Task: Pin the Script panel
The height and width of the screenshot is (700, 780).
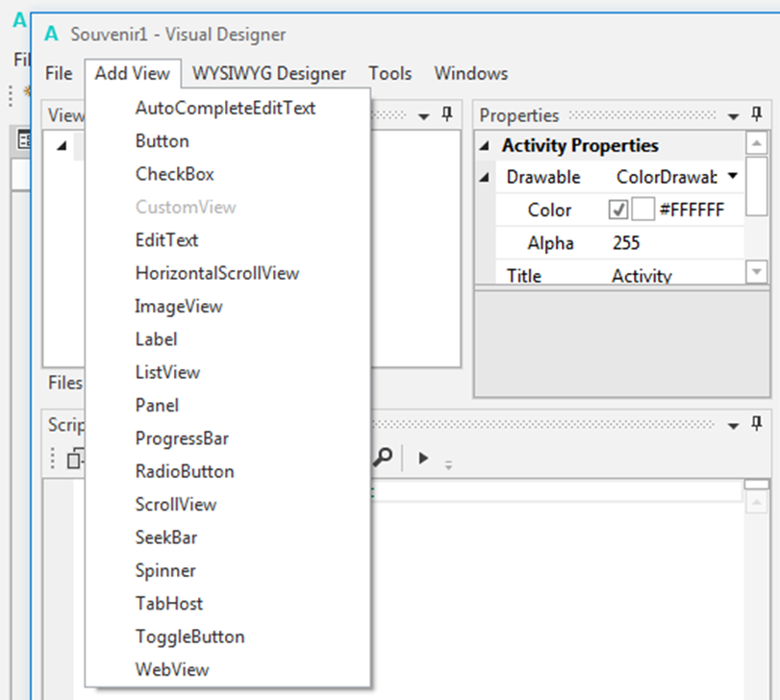Action: (757, 424)
